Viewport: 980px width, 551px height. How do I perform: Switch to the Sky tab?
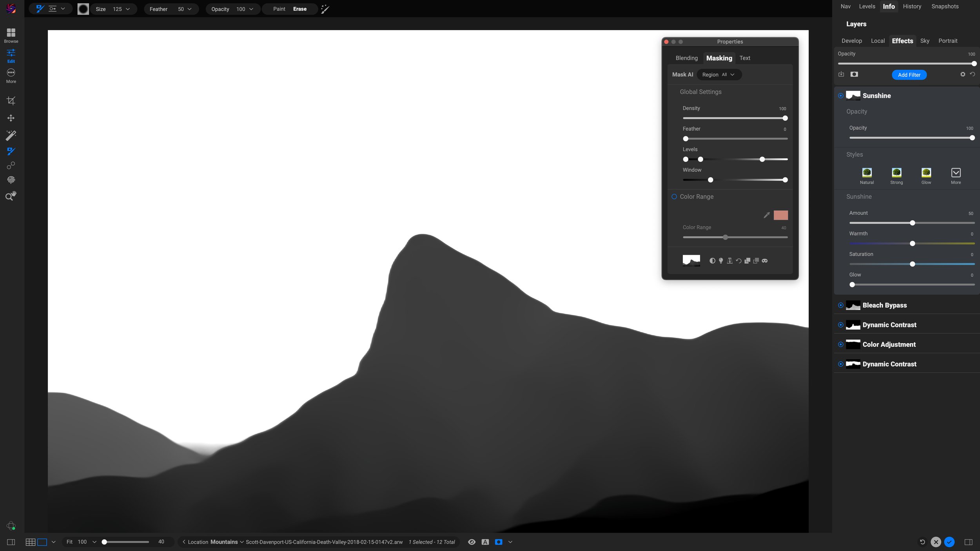point(924,41)
